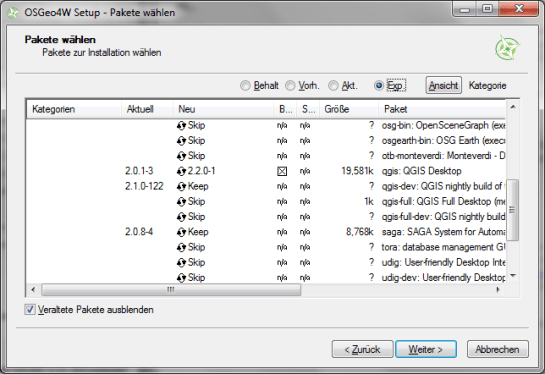The image size is (545, 374).
Task: Click the Ansicht button
Action: coord(444,86)
